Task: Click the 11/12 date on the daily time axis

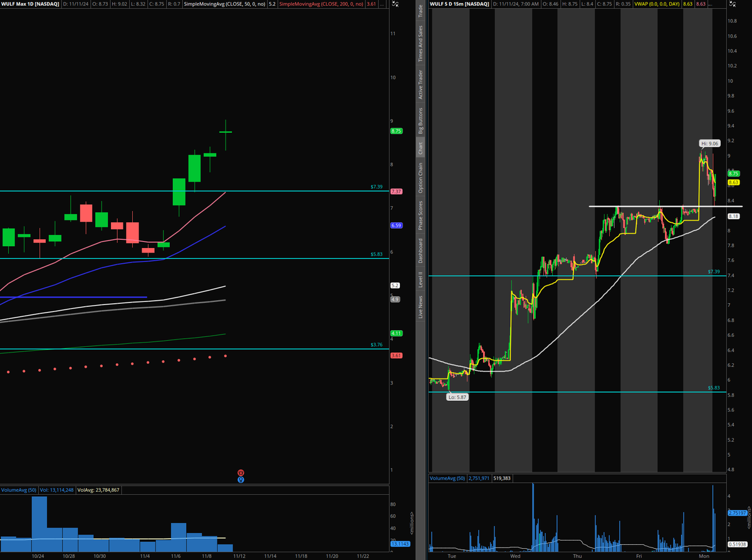Action: click(x=239, y=555)
